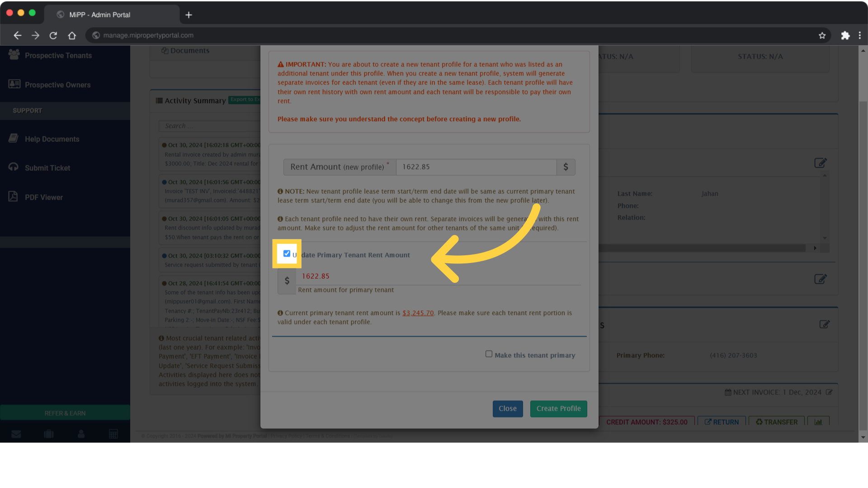Bookmark this page with the star icon
The height and width of the screenshot is (488, 868).
coord(822,35)
